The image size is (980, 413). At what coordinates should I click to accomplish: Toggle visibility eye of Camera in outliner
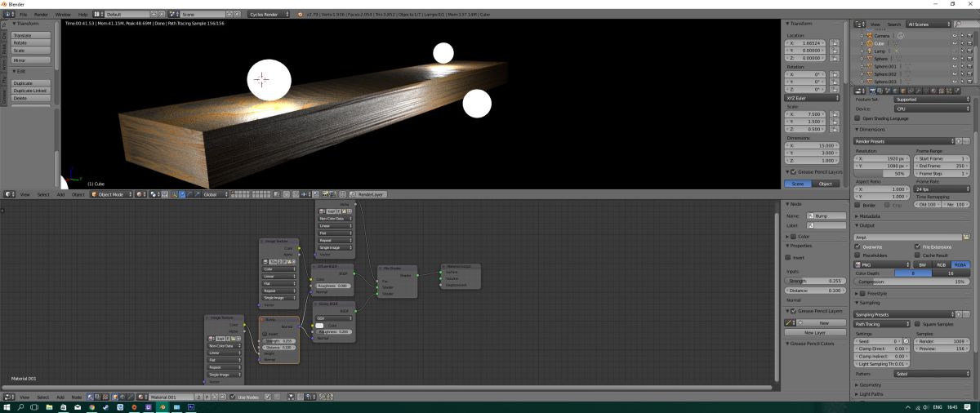[953, 36]
